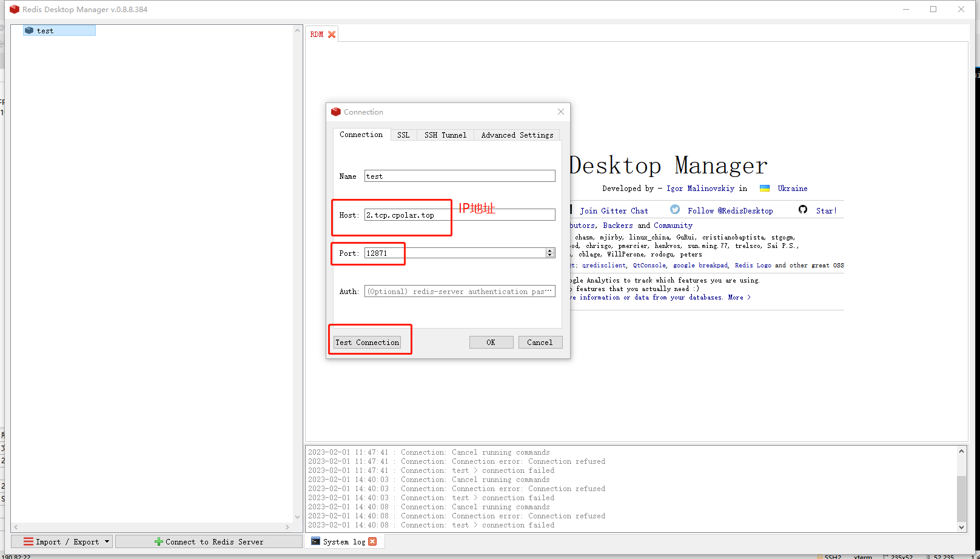Image resolution: width=980 pixels, height=559 pixels.
Task: Open Join Gitter Chat link
Action: coord(614,211)
